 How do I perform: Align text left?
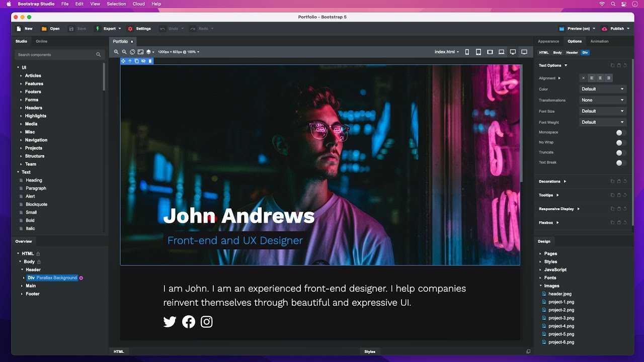[x=592, y=78]
